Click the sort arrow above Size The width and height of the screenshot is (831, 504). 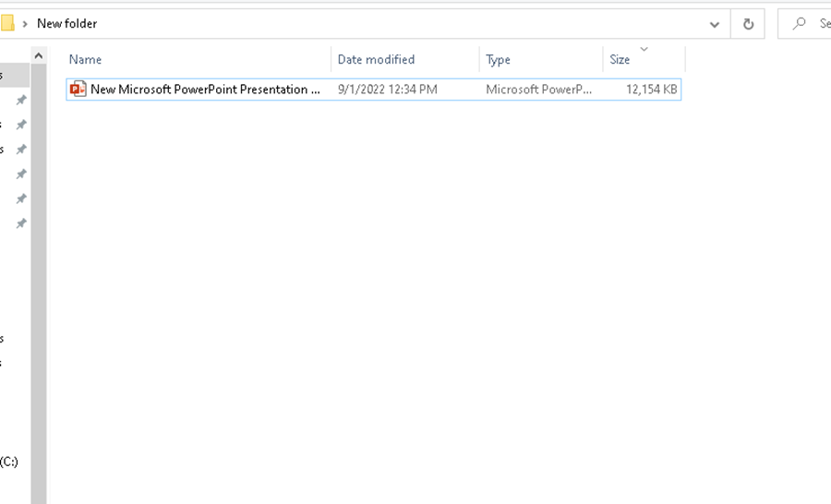644,49
